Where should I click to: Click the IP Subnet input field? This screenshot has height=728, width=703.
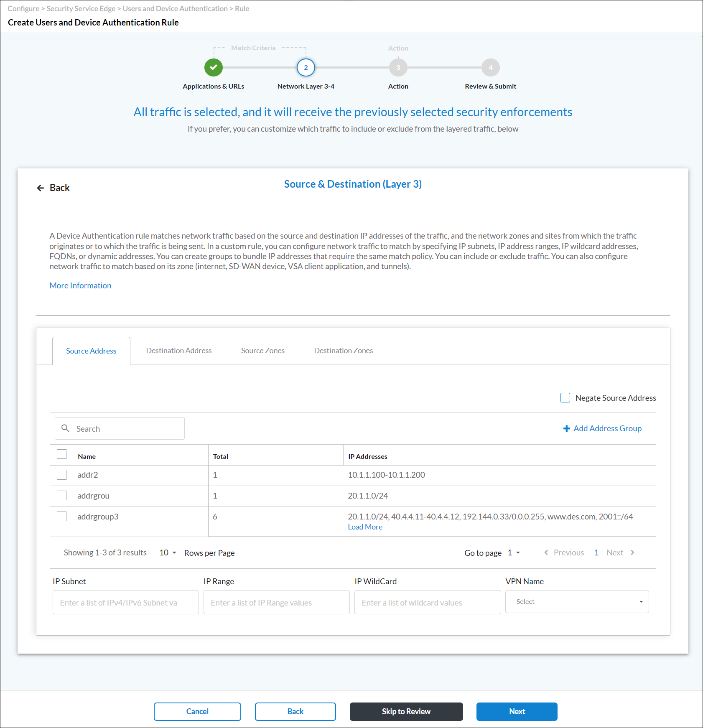point(125,602)
